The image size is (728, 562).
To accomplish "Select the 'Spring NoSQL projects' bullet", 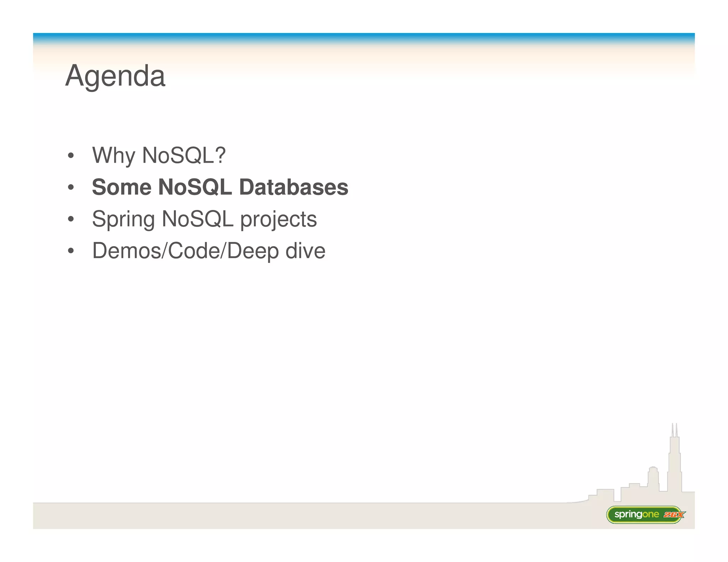I will coord(204,219).
